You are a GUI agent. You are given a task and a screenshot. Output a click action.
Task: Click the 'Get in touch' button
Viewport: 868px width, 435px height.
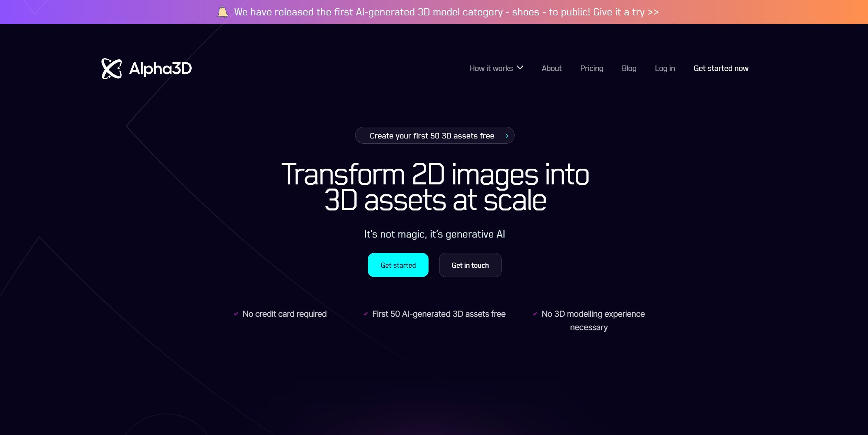(x=470, y=265)
